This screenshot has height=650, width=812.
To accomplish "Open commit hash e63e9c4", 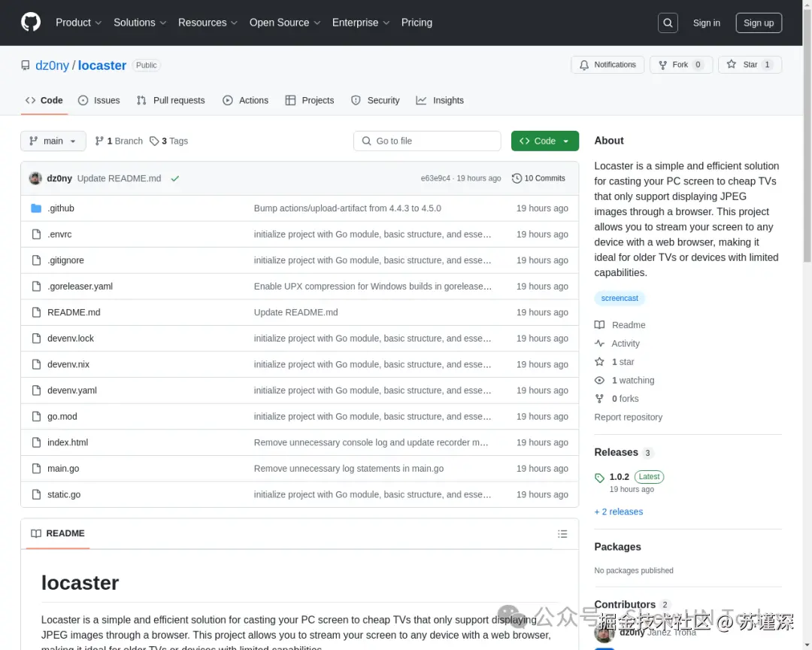I will point(435,178).
